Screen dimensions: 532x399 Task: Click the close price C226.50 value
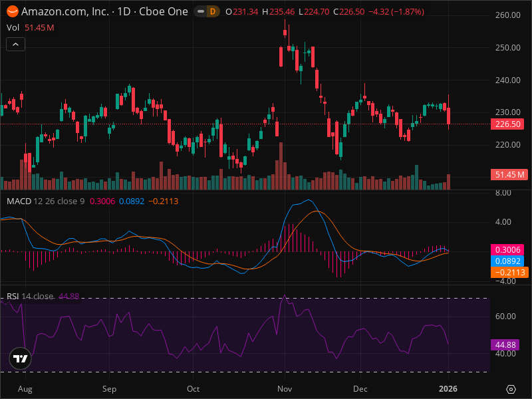click(x=348, y=12)
